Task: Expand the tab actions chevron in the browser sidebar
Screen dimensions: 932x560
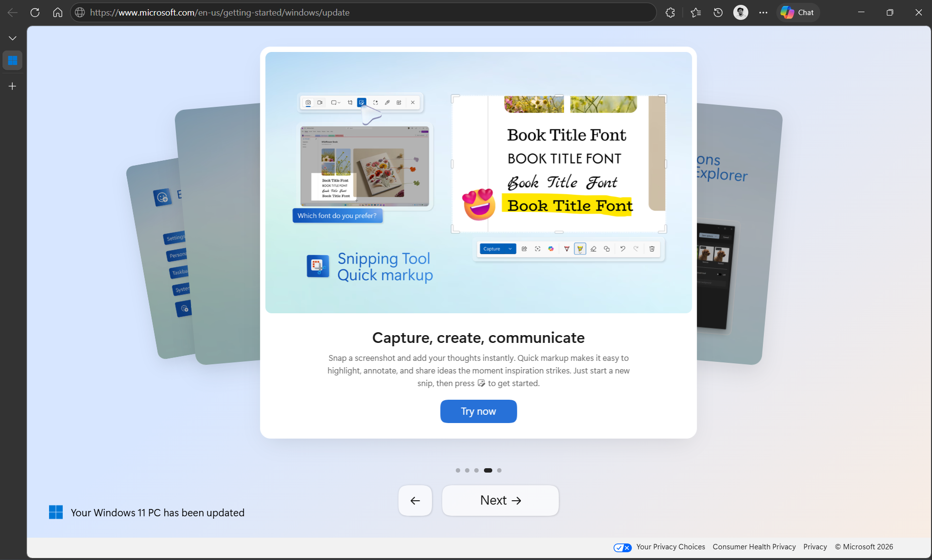Action: (x=12, y=37)
